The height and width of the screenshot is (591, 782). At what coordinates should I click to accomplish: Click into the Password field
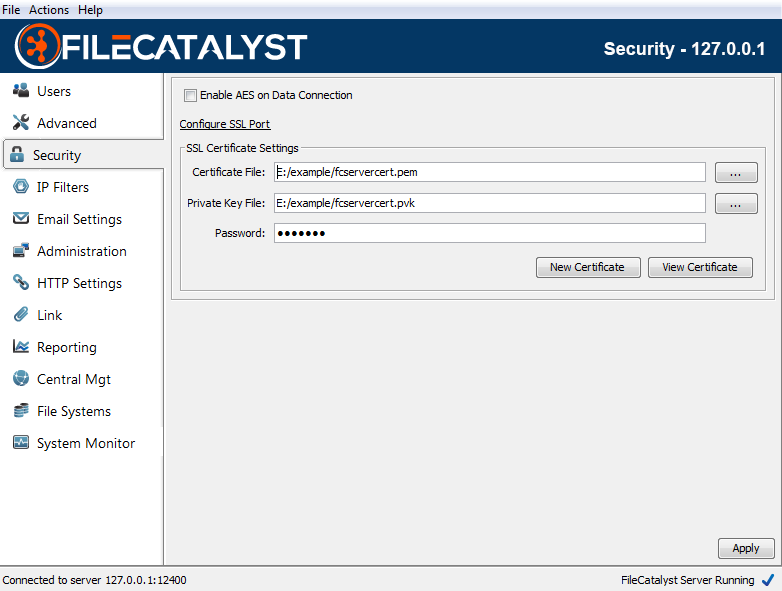[x=490, y=233]
